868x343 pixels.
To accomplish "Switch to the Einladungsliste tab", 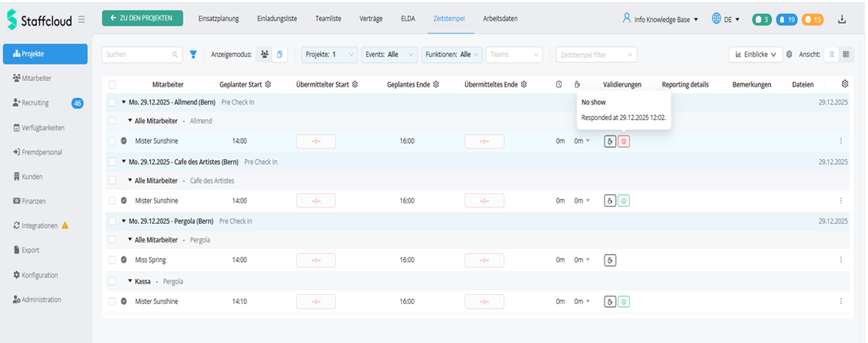I will coord(277,19).
